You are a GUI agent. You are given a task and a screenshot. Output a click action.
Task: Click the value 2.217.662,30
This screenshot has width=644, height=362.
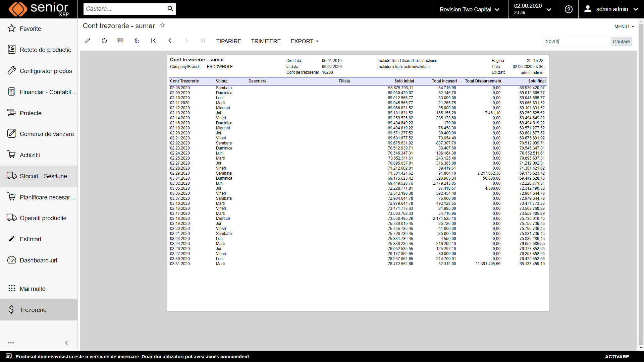[489, 174]
